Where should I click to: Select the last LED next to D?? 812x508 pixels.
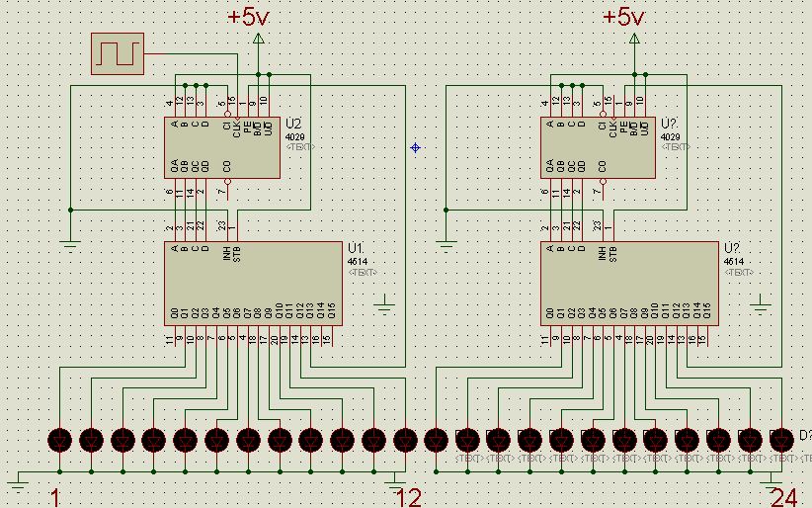[x=782, y=440]
